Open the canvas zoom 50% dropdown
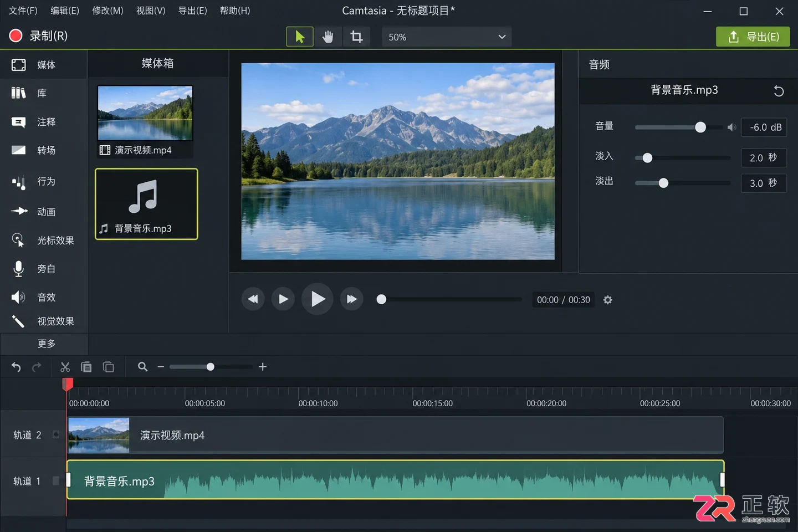The width and height of the screenshot is (798, 532). click(447, 37)
